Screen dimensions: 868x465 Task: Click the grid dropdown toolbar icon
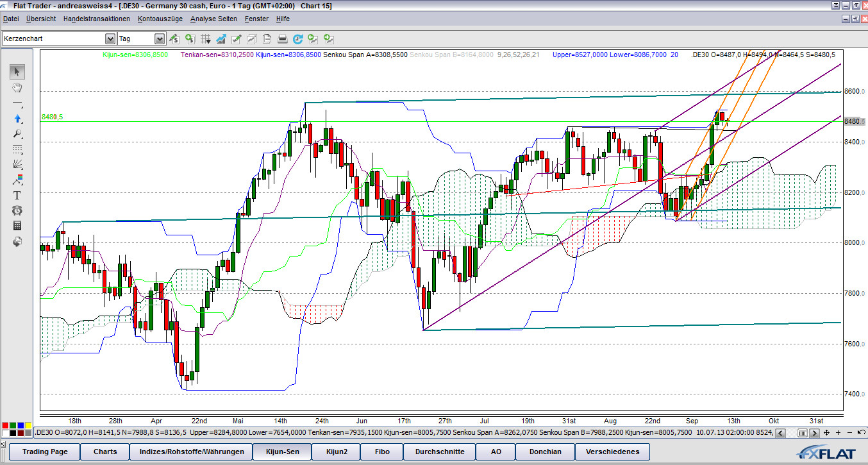point(206,38)
